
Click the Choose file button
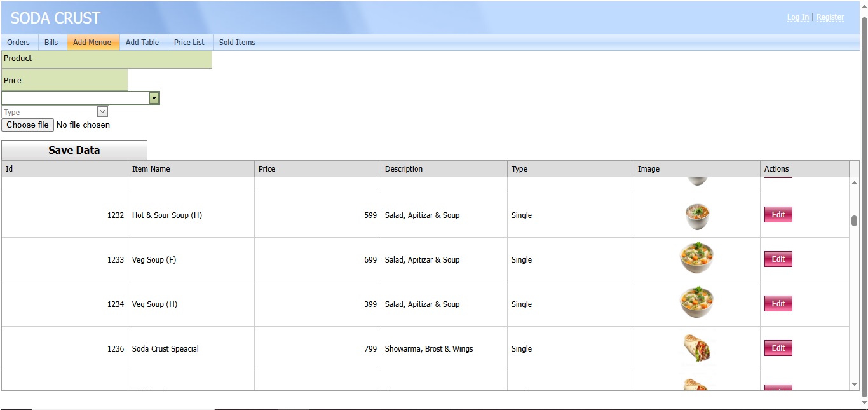pos(27,125)
